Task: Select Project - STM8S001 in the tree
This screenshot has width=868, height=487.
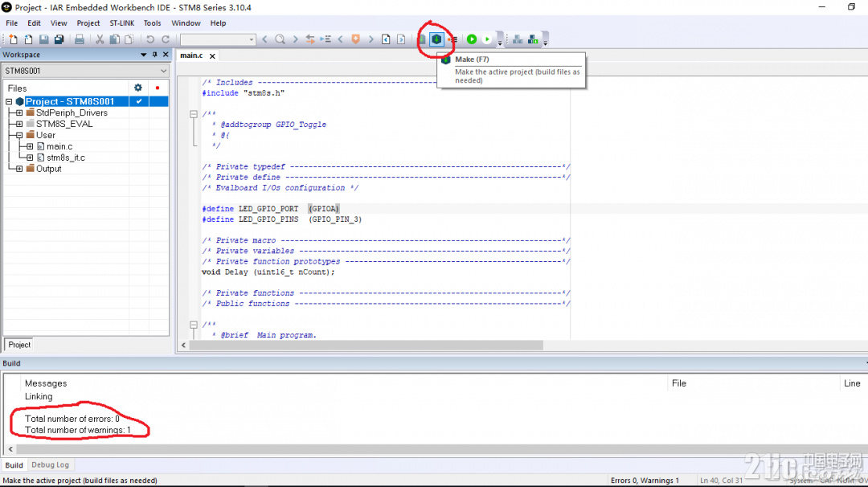Action: click(x=70, y=101)
